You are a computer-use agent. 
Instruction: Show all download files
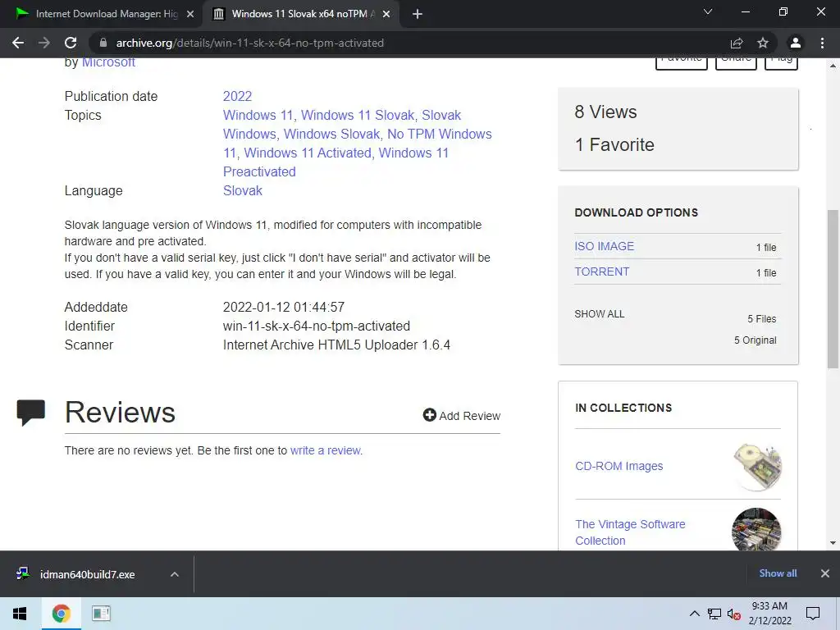tap(600, 314)
